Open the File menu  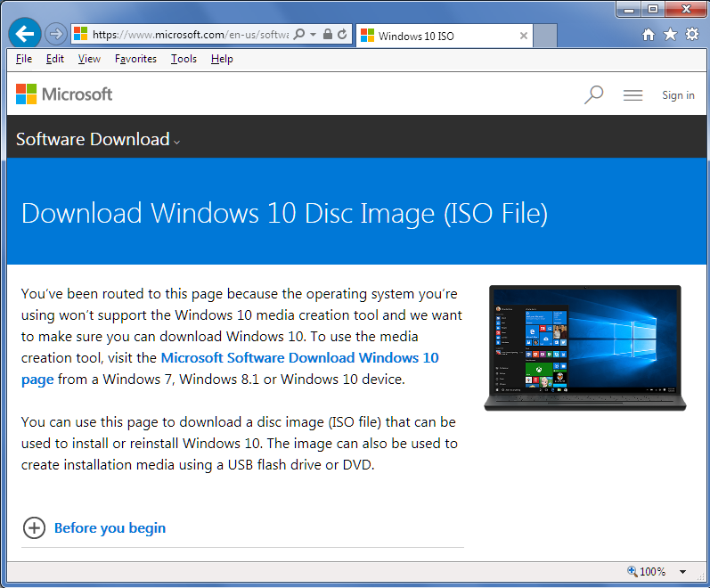click(x=24, y=59)
